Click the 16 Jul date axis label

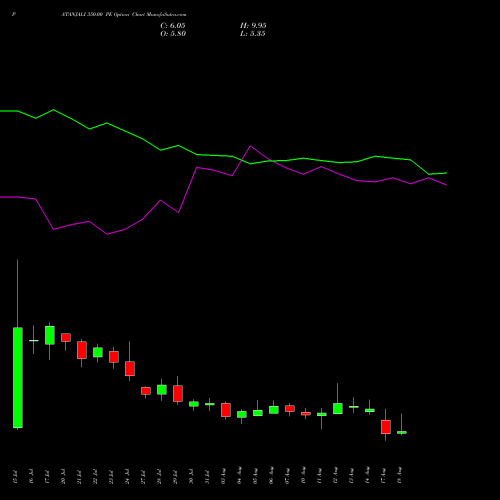32,476
